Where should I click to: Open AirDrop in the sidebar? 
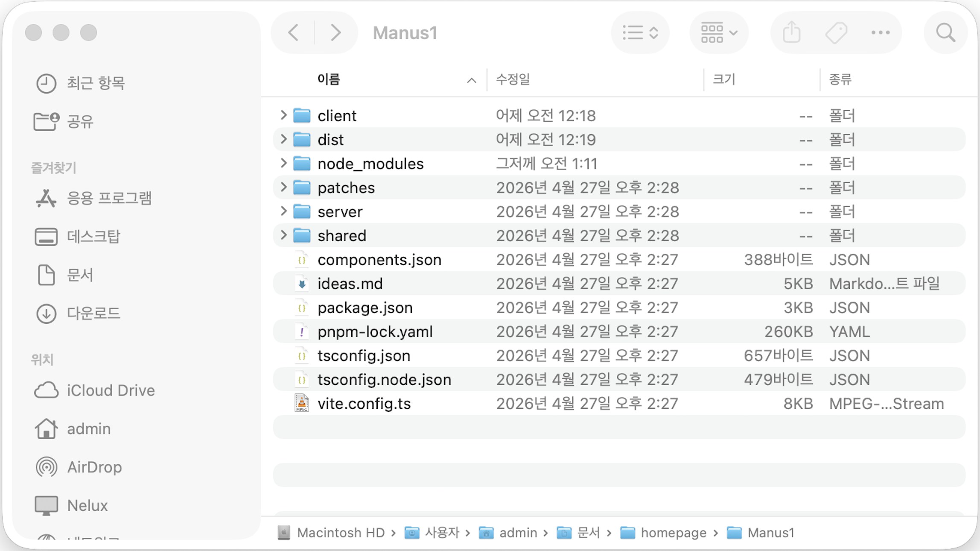(x=94, y=467)
